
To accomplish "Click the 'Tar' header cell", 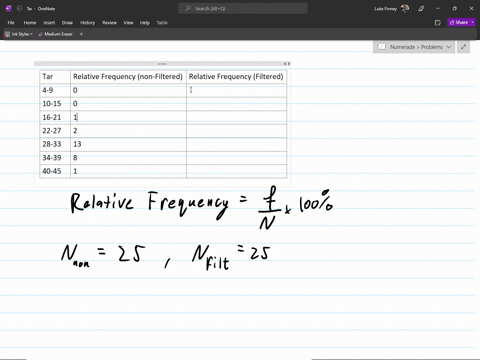I will click(55, 77).
